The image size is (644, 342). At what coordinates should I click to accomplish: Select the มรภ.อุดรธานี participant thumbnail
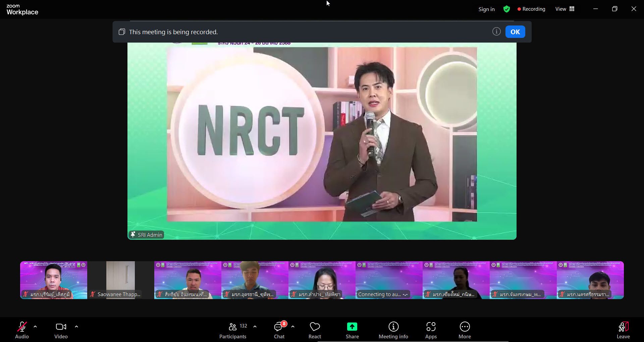[x=255, y=280]
